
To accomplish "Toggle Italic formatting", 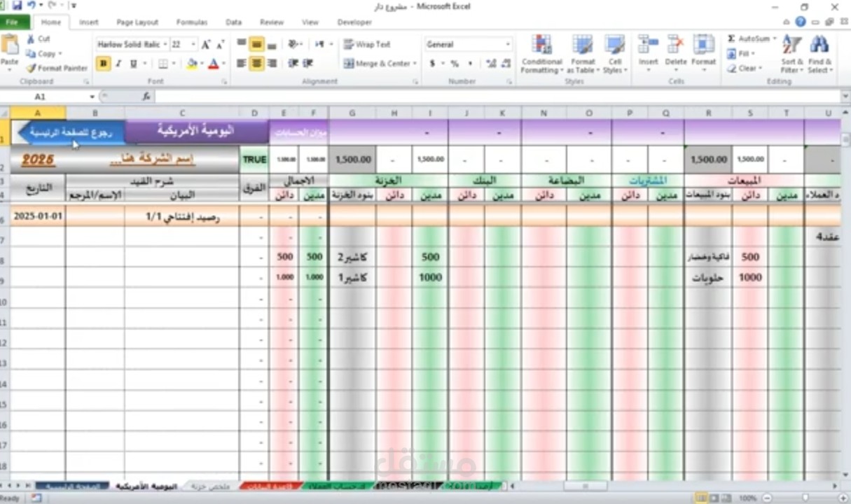I will coord(118,64).
